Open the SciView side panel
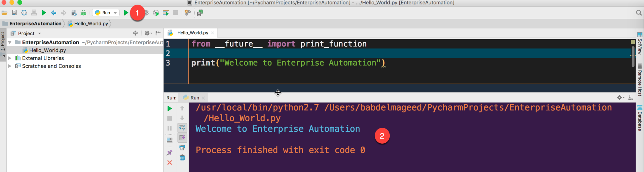 tap(640, 43)
